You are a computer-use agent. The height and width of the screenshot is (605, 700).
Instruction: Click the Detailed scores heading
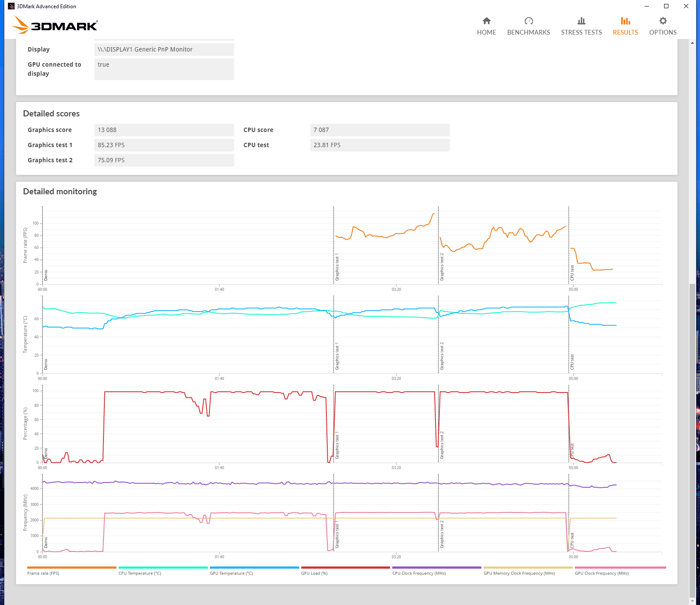pyautogui.click(x=52, y=114)
